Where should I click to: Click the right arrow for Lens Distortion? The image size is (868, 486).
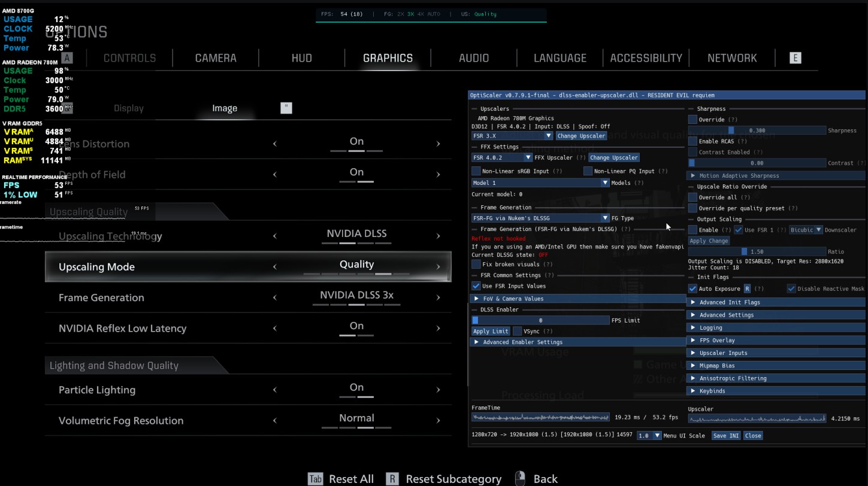click(438, 144)
